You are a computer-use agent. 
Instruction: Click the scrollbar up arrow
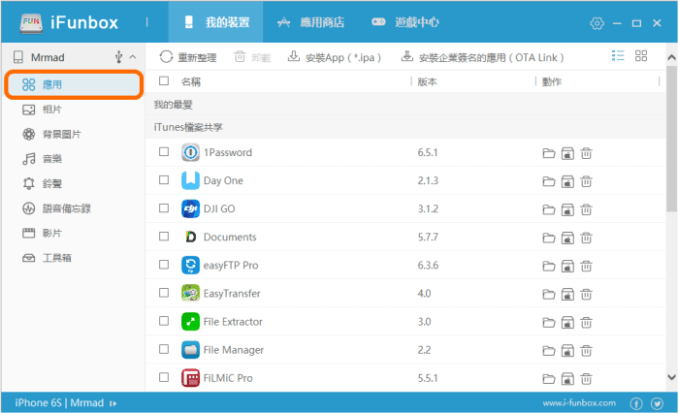672,57
